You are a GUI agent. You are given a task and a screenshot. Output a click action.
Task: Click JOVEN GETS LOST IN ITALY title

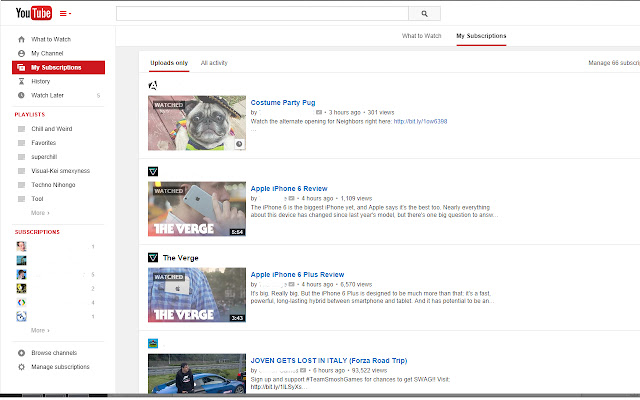point(329,360)
